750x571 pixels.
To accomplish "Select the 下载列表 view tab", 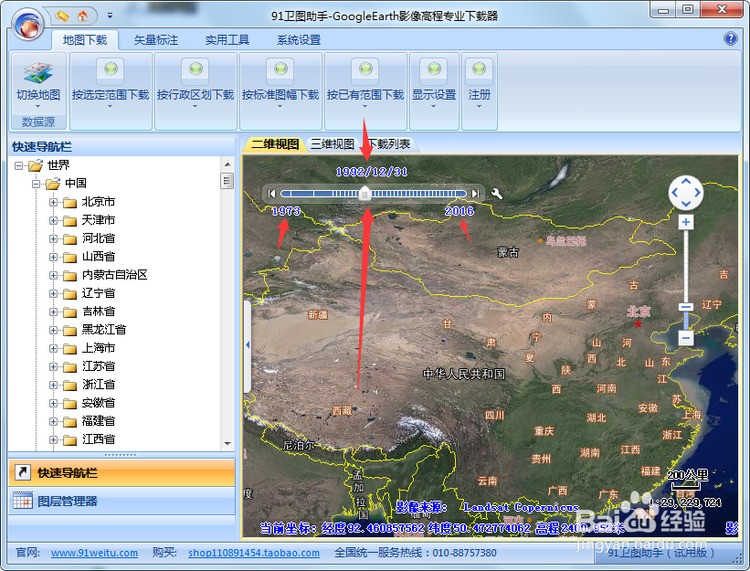I will (x=389, y=144).
